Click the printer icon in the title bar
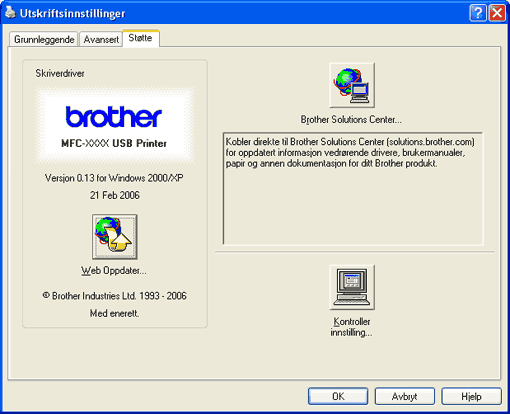The image size is (510, 414). click(x=10, y=13)
